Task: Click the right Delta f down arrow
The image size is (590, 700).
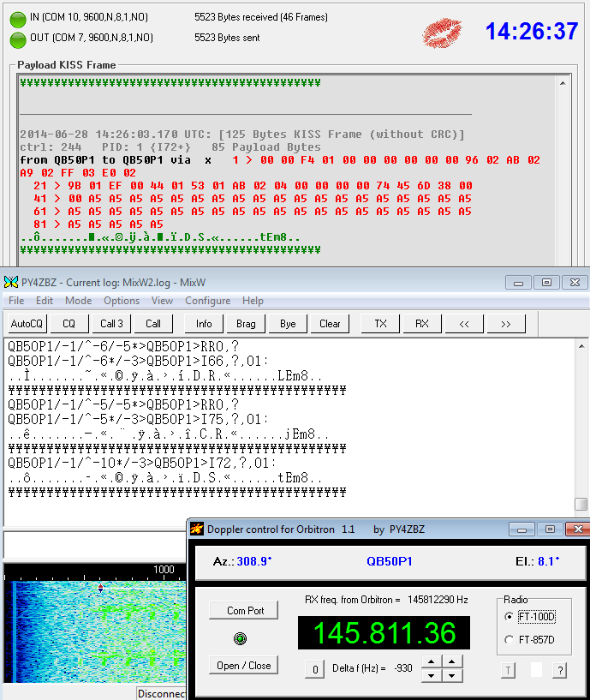Action: [452, 675]
